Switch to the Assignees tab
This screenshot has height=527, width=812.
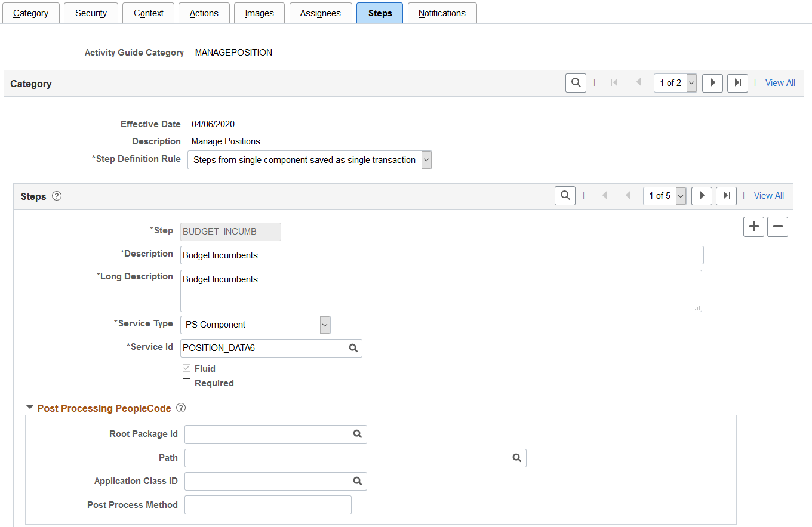click(321, 13)
